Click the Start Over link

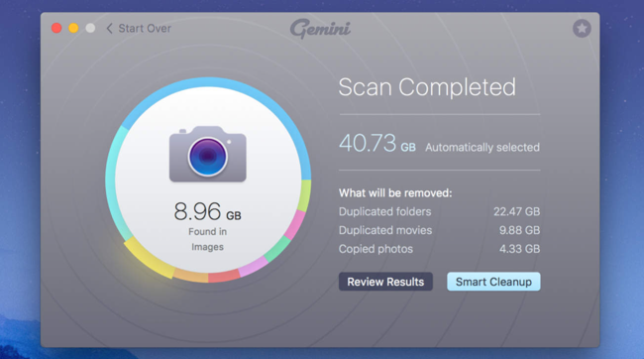pos(145,29)
